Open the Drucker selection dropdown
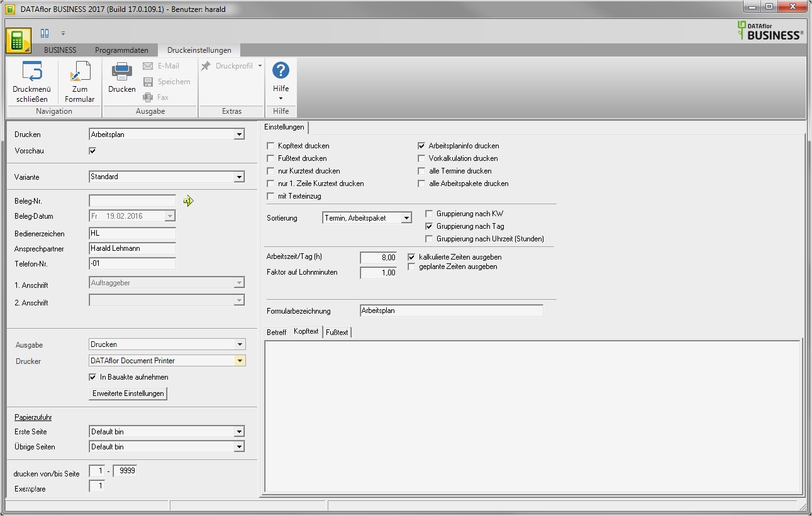This screenshot has width=812, height=516. tap(240, 361)
